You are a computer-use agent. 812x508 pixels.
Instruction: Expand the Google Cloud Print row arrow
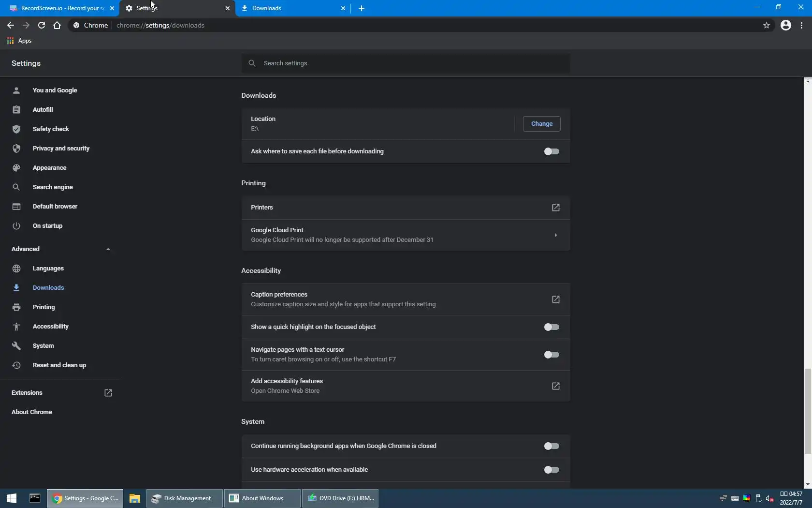[556, 235]
